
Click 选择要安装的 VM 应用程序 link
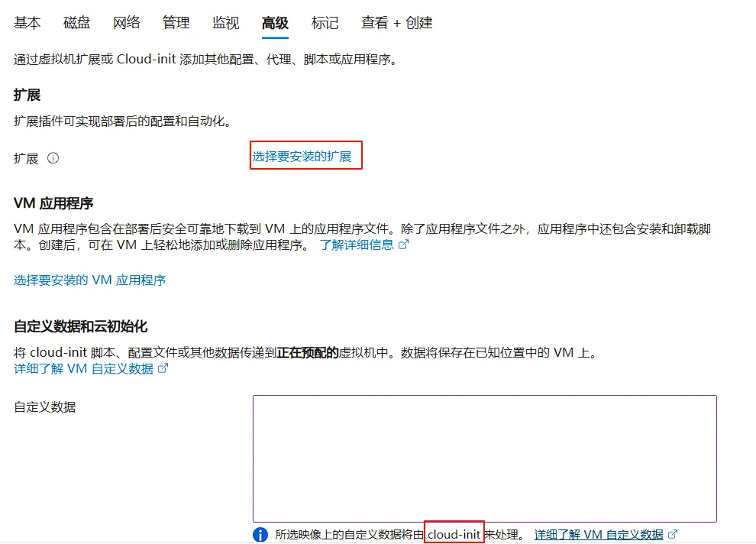(x=90, y=280)
